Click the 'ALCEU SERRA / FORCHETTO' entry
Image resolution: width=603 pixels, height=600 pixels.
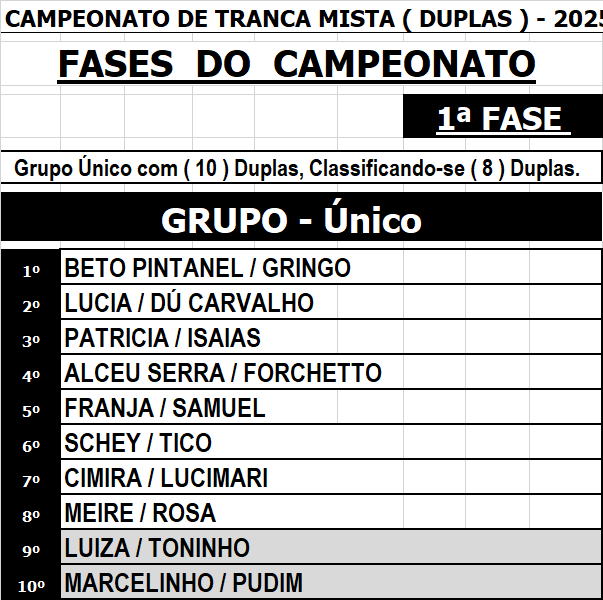pyautogui.click(x=223, y=373)
